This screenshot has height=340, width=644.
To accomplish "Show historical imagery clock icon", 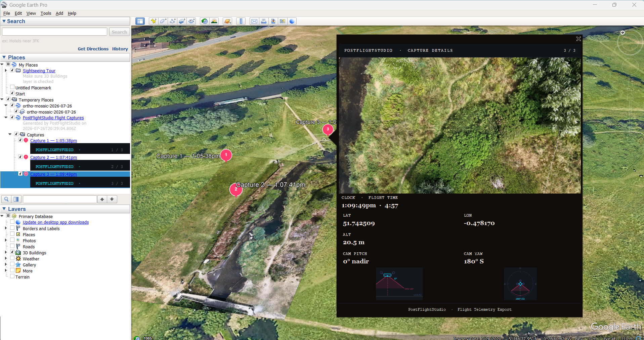I will click(204, 21).
